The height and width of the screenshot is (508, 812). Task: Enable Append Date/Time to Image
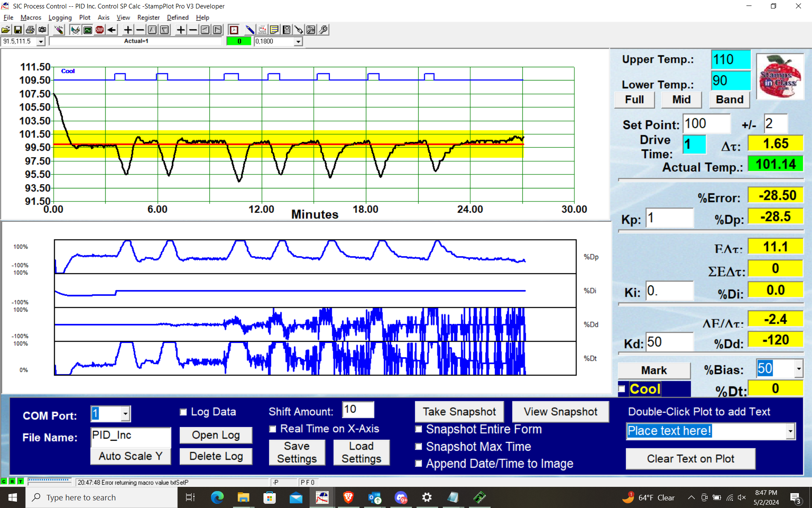[419, 464]
